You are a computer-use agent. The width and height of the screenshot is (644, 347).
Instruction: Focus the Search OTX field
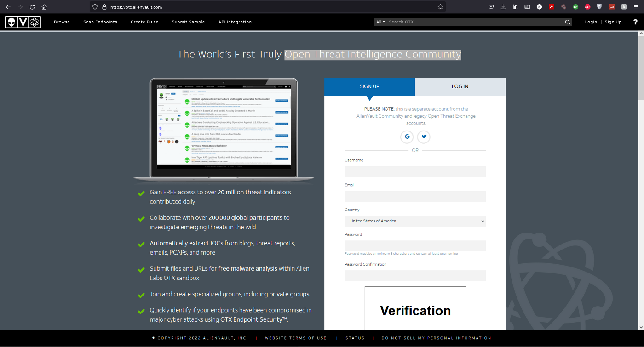475,22
